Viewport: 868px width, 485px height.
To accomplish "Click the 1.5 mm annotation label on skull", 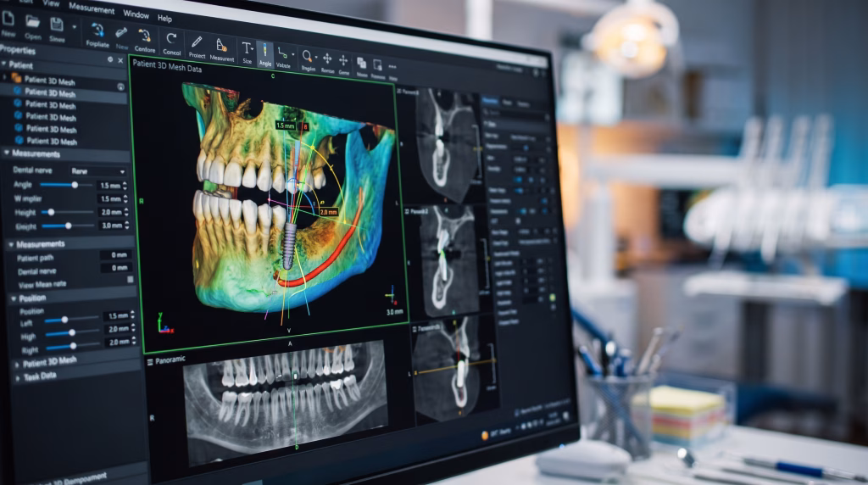I will point(286,125).
